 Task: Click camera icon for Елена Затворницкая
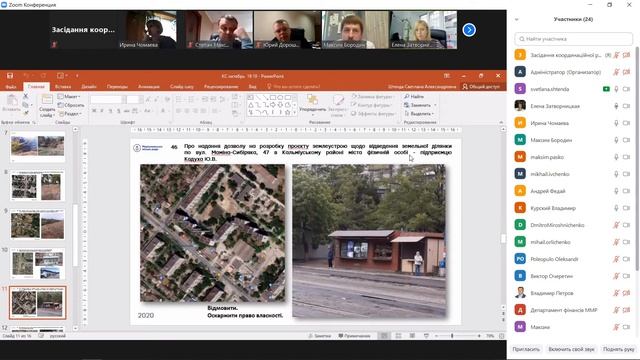(x=627, y=106)
